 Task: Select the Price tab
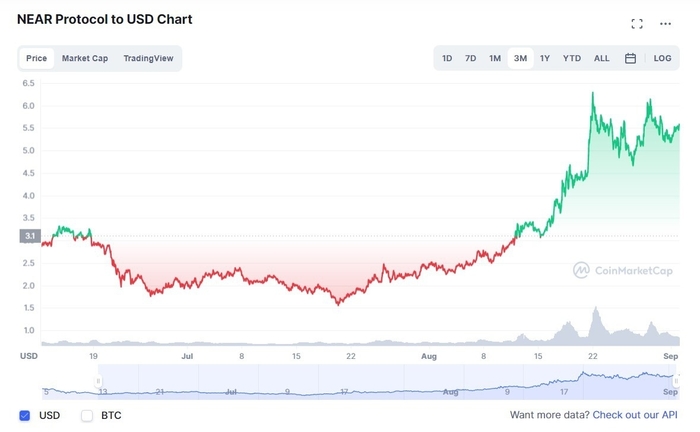(x=37, y=58)
